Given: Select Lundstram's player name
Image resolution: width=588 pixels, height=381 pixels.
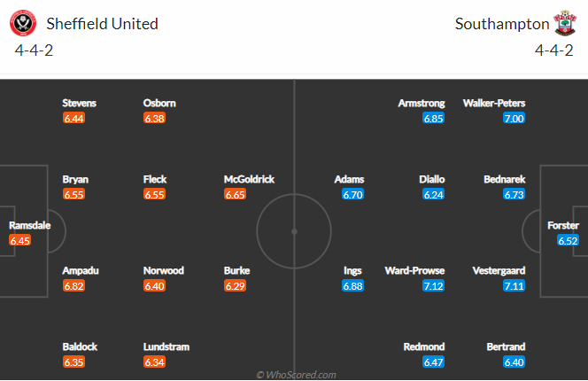Looking at the screenshot, I should [166, 347].
